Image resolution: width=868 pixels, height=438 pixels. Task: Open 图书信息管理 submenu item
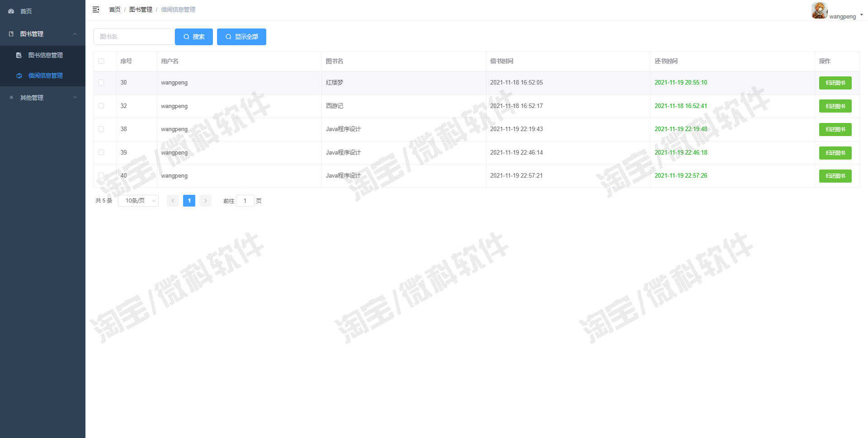(42, 55)
